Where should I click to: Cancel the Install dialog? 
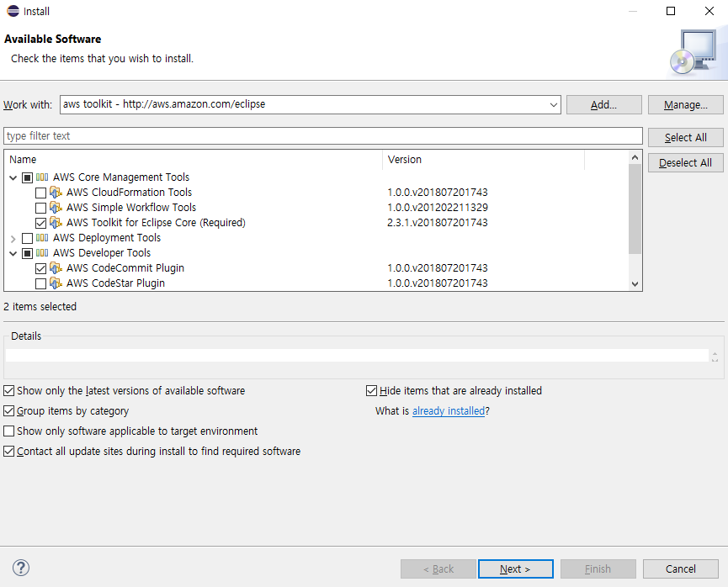point(680,568)
